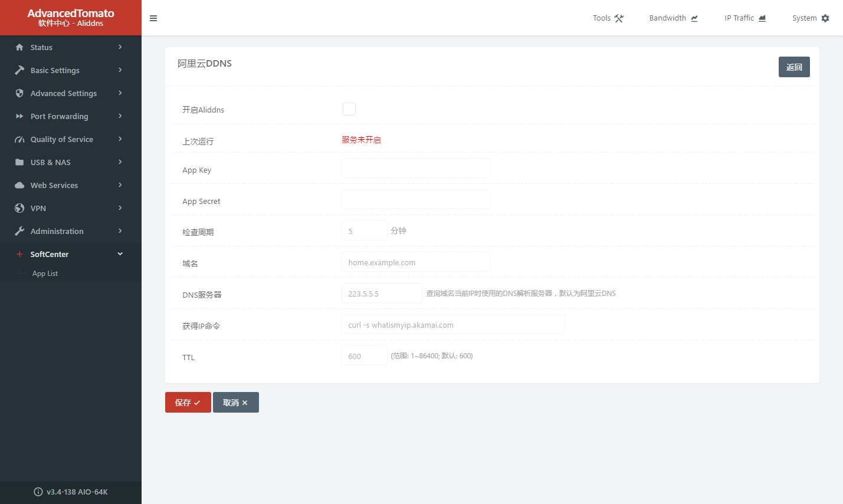This screenshot has height=504, width=843.
Task: Open the Tools wrench icon in header
Action: [x=619, y=18]
